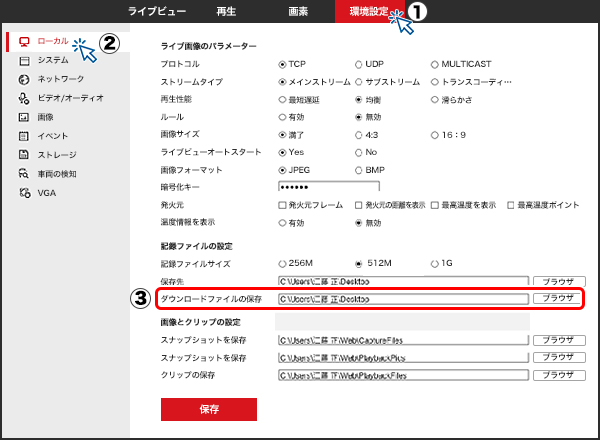The image size is (600, 440).
Task: Open the ビデオ/オーディオ sidebar icon
Action: pos(24,98)
